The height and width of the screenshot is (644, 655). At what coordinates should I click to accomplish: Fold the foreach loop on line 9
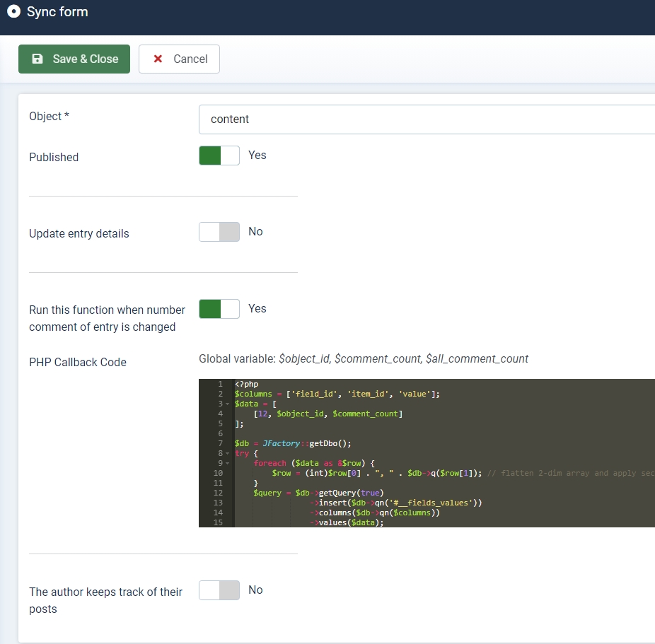pos(227,464)
